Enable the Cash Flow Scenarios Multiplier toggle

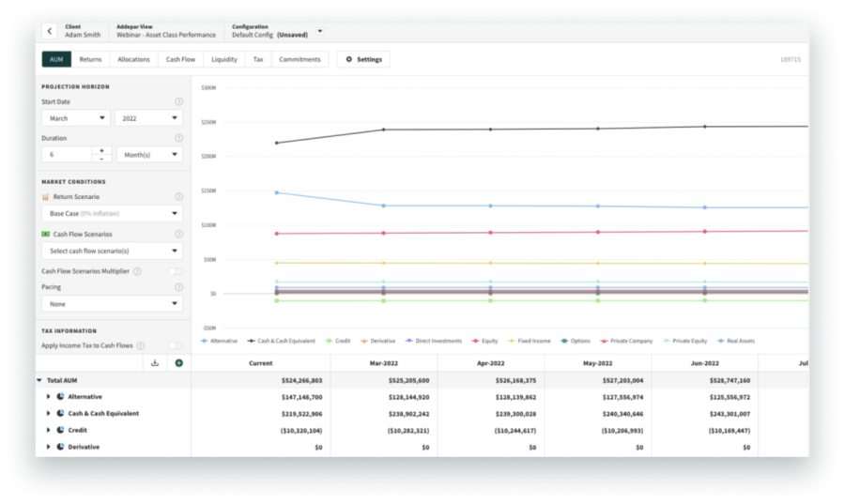coord(175,271)
